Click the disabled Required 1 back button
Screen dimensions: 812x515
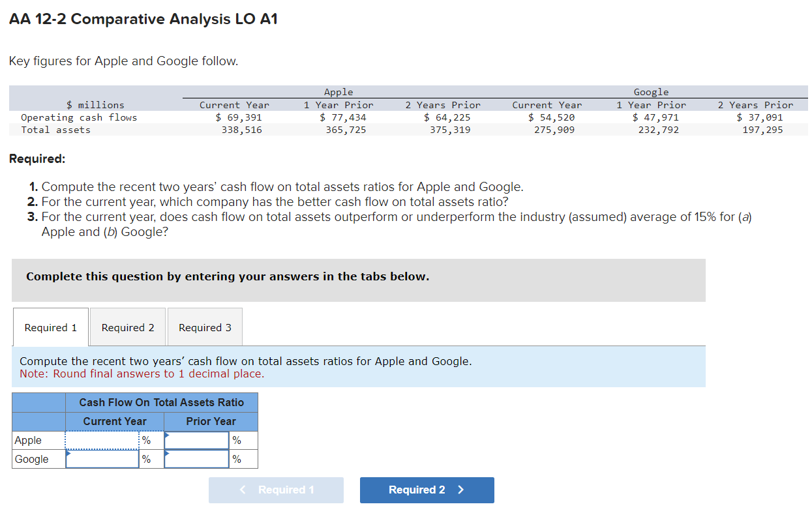[276, 490]
